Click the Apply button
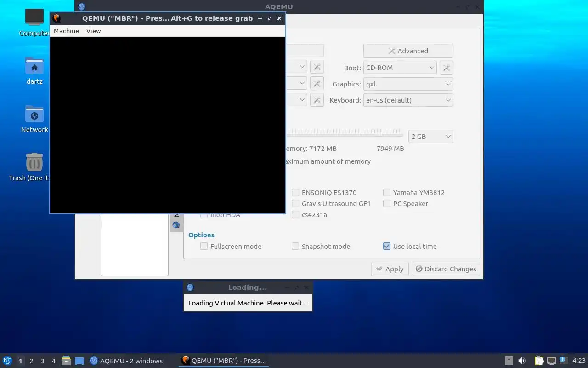This screenshot has width=588, height=368. click(390, 269)
